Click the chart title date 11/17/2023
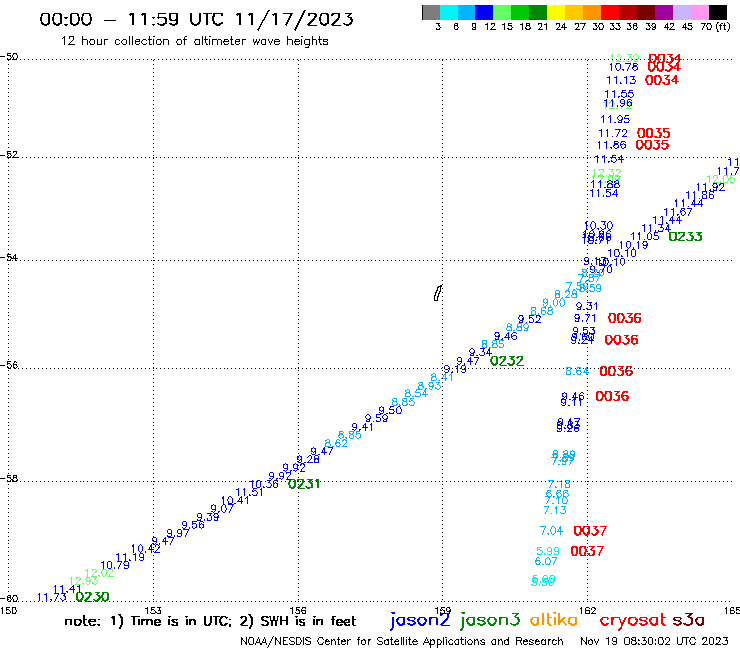 294,19
